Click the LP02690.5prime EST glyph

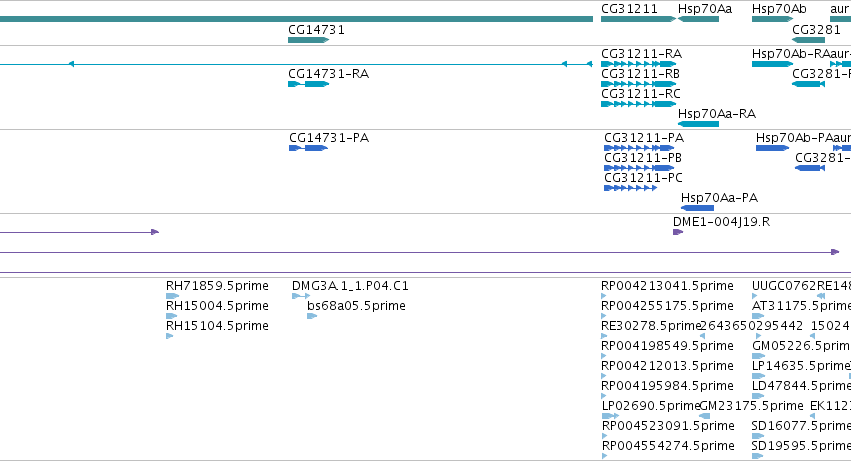[611, 416]
